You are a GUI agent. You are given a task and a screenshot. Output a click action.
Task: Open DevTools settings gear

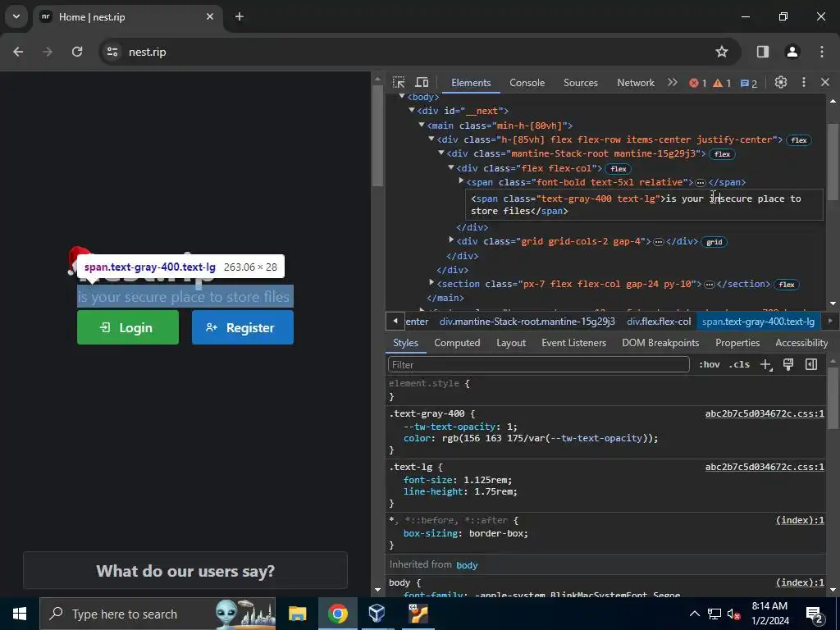coord(781,82)
